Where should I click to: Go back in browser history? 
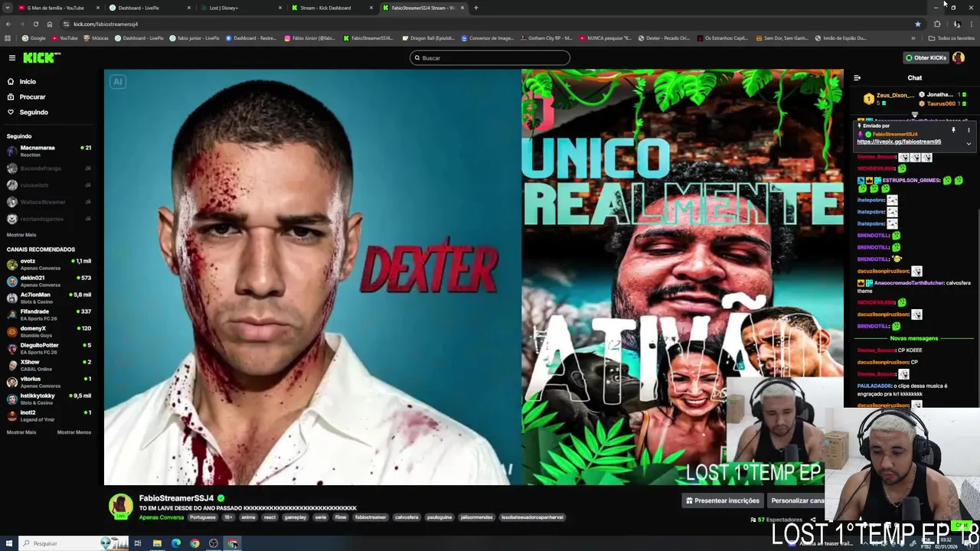coord(8,24)
